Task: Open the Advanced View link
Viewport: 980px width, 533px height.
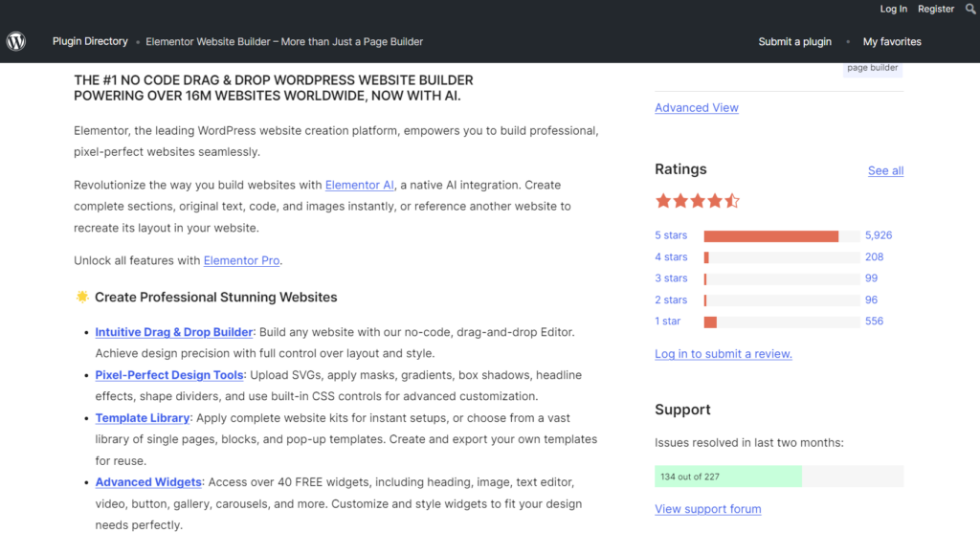Action: 697,107
